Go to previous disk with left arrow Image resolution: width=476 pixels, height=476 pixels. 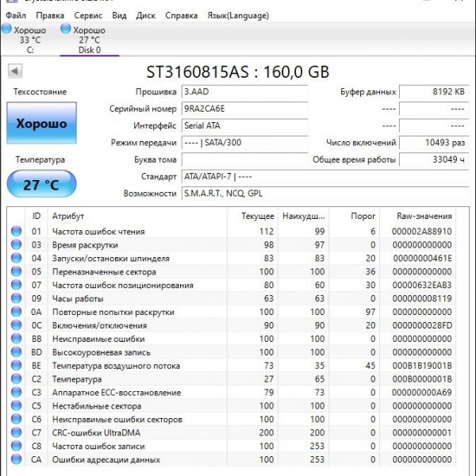click(15, 71)
